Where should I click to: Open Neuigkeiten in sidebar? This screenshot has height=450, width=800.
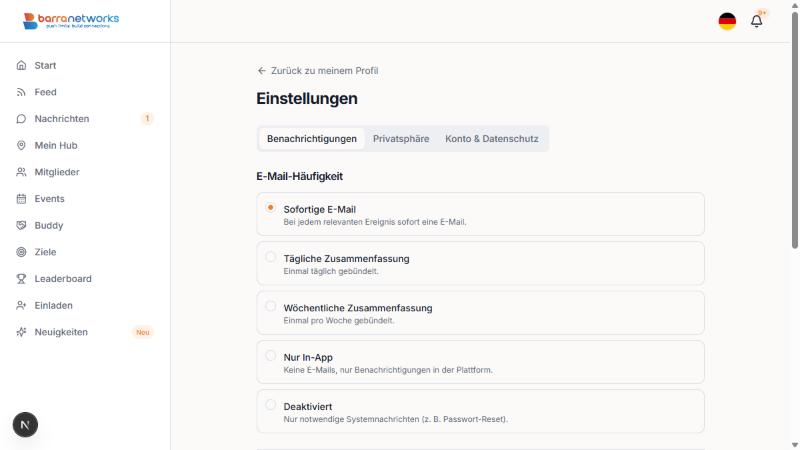(85, 332)
